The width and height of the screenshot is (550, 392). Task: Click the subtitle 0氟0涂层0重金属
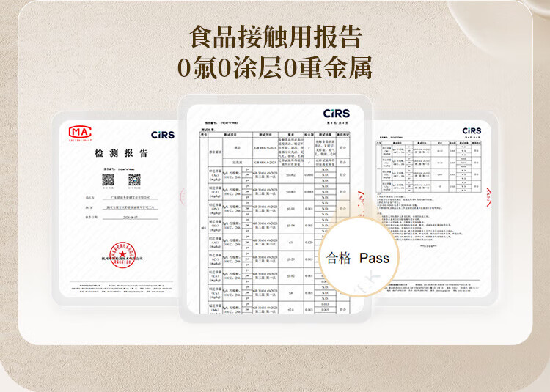point(275,67)
